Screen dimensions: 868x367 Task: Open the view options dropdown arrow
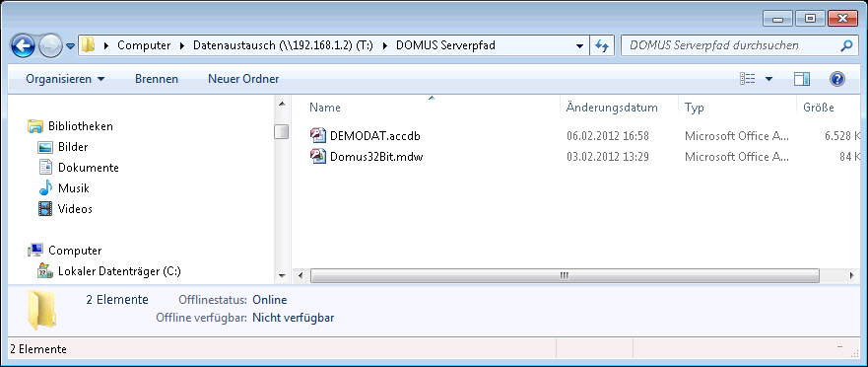[768, 79]
